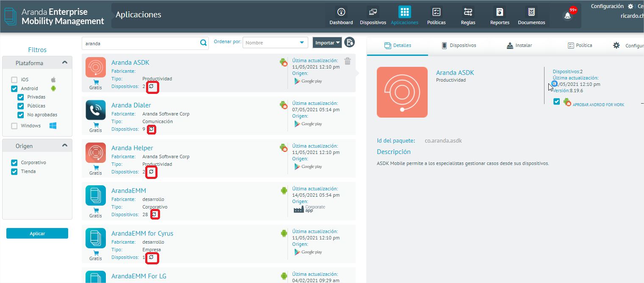Apply filters with the Aplicar button
Screen dimensions: 644x283
pos(37,234)
